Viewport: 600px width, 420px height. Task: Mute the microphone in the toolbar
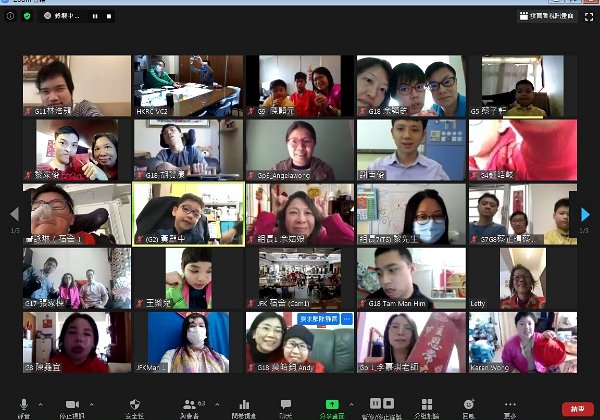pyautogui.click(x=24, y=408)
